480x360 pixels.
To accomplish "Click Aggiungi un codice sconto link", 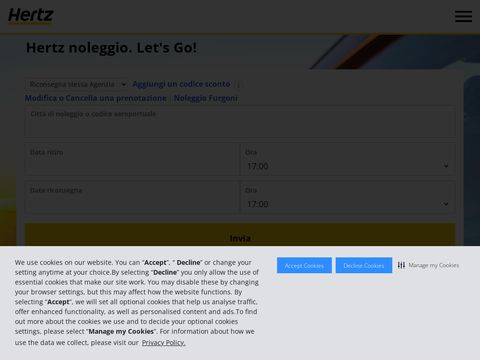I will [181, 84].
